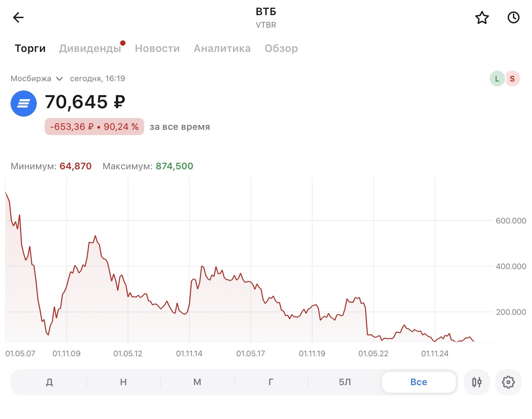Select the Г yearly period
This screenshot has width=532, height=419.
pos(271,382)
